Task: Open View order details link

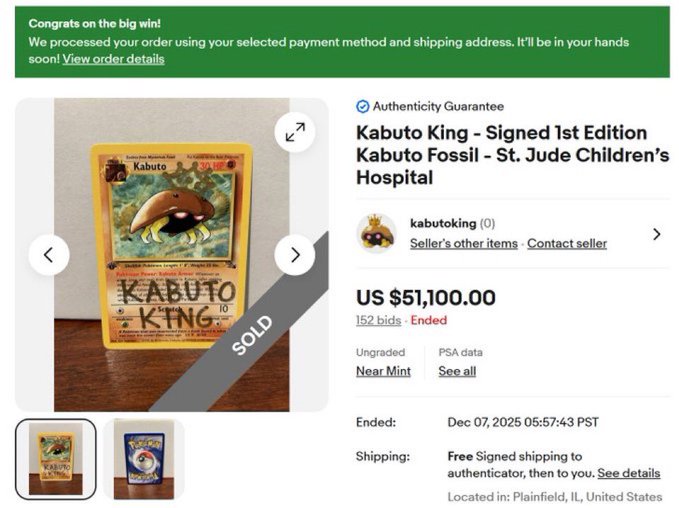Action: [114, 59]
